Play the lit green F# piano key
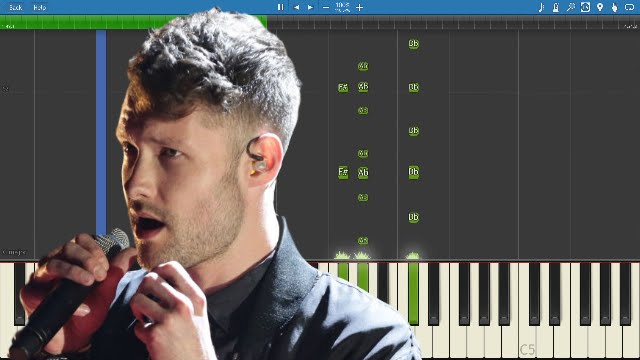The height and width of the screenshot is (360, 640). coord(343,271)
